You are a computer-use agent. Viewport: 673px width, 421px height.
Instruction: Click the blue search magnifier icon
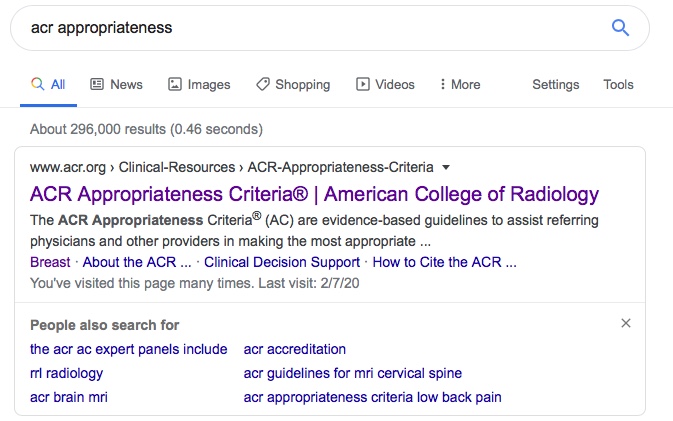pos(620,28)
